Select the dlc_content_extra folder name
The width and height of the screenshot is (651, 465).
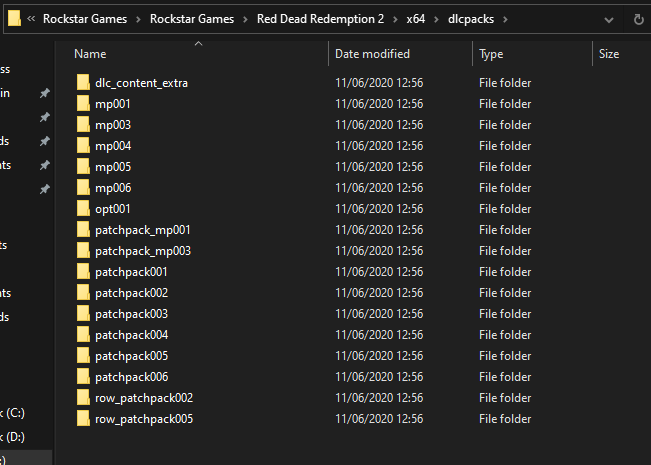point(141,83)
